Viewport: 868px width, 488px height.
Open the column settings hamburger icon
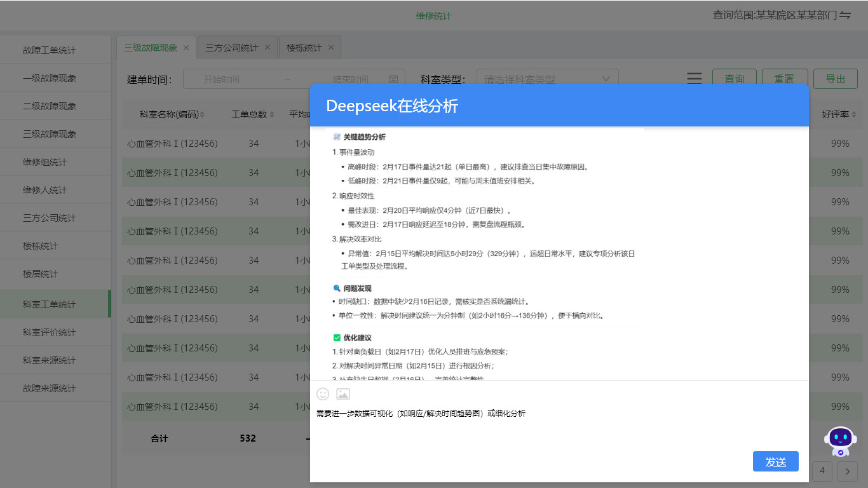tap(695, 79)
